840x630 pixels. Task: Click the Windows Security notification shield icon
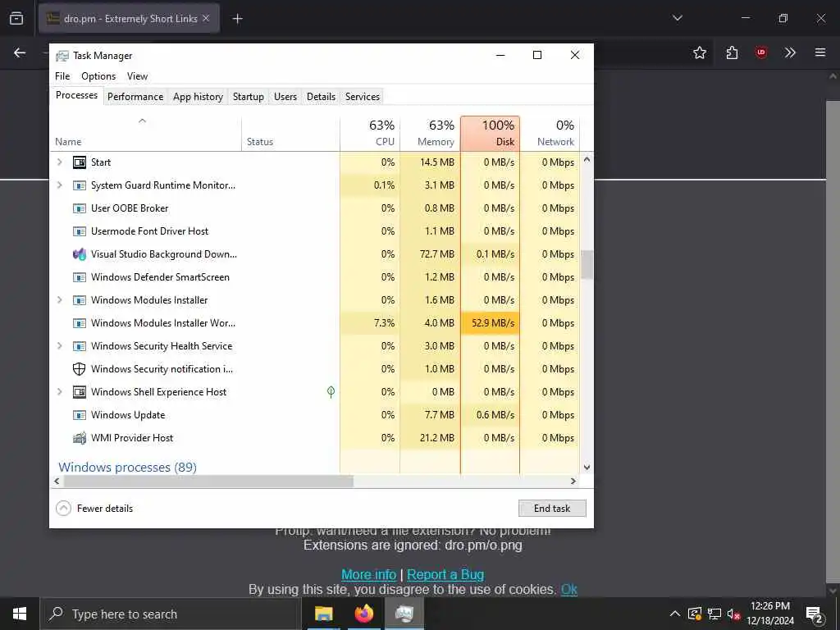point(80,369)
